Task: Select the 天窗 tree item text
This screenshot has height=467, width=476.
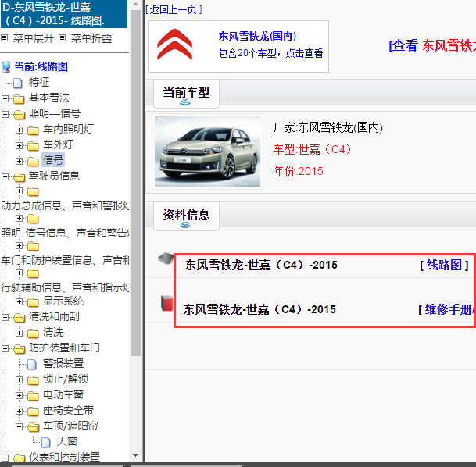Action: click(67, 442)
